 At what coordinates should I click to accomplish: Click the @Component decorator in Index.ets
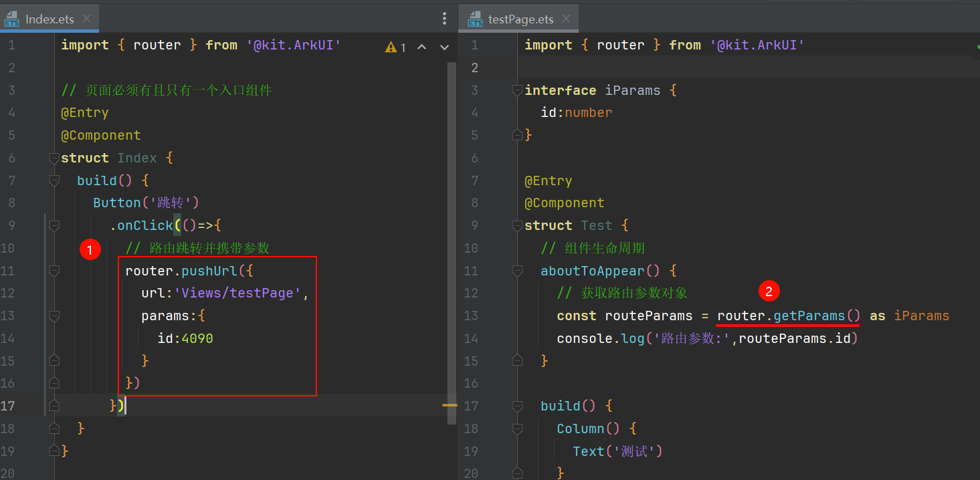click(x=101, y=136)
